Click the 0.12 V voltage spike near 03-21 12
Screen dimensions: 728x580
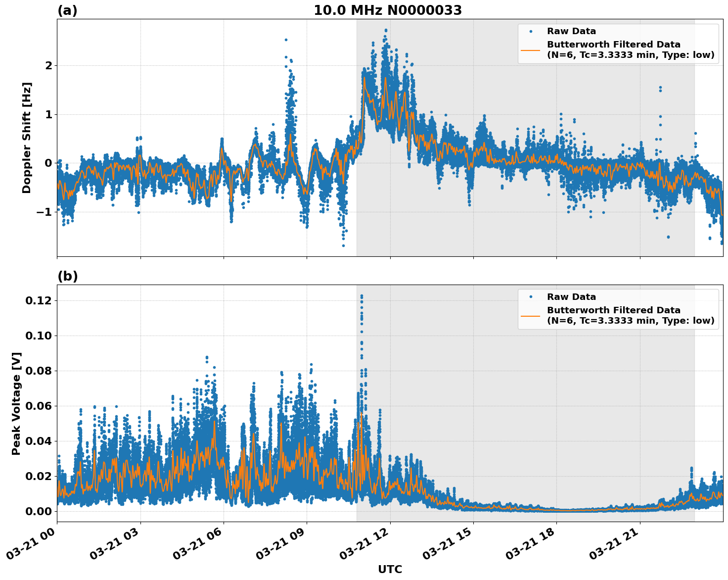click(362, 295)
